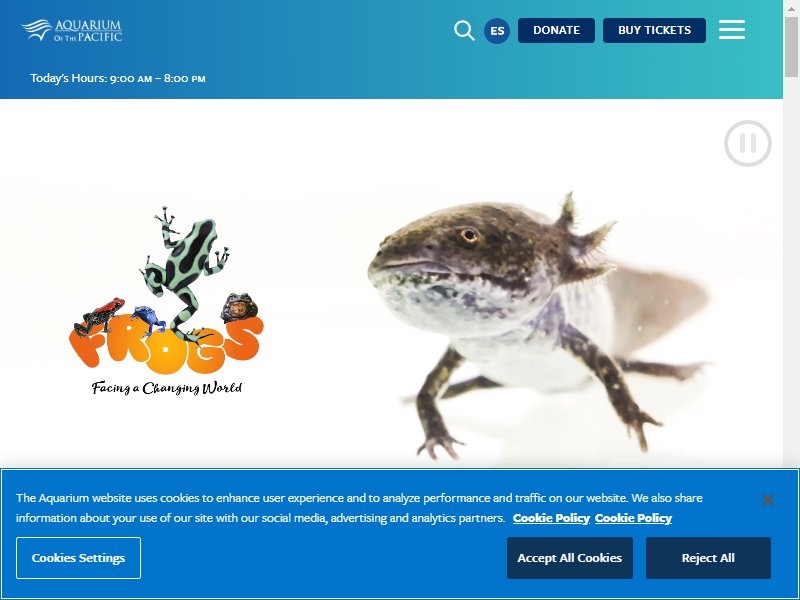Image resolution: width=800 pixels, height=600 pixels.
Task: Open the first Cookie Policy link
Action: coord(551,518)
